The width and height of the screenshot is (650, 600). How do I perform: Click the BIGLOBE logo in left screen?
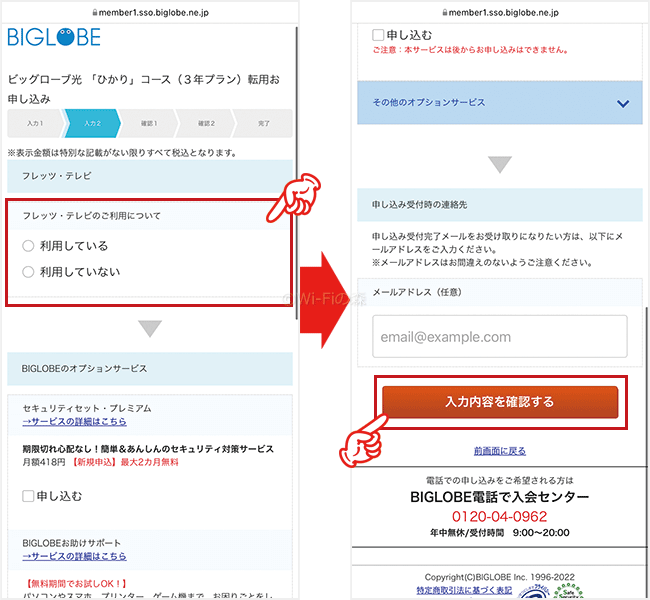pos(54,37)
